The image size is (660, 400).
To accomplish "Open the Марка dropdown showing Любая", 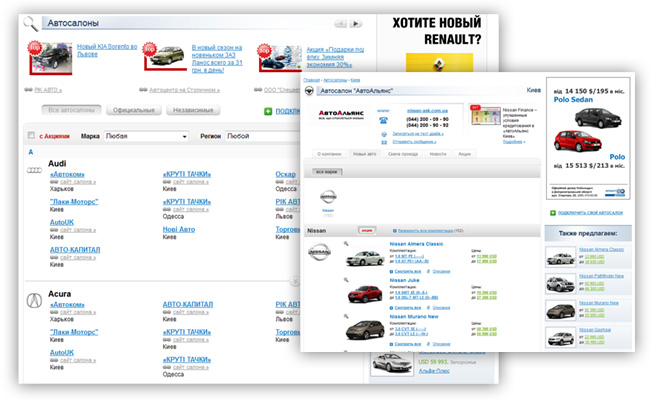I will point(146,136).
